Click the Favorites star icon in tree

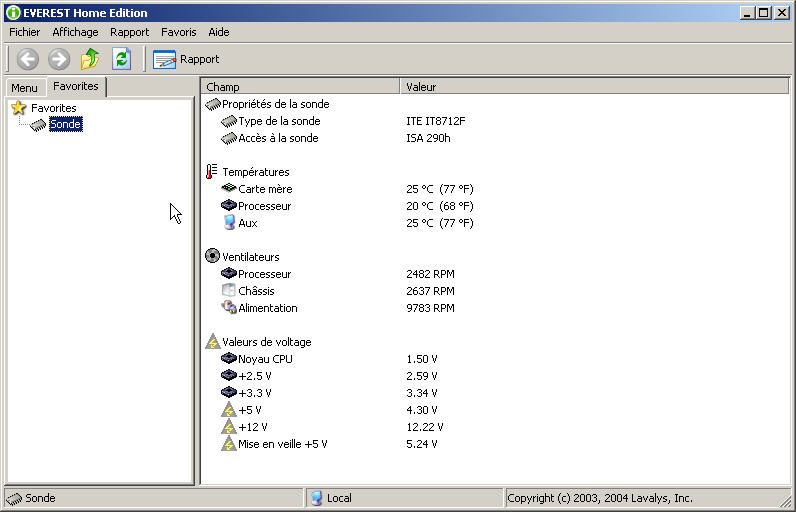19,108
